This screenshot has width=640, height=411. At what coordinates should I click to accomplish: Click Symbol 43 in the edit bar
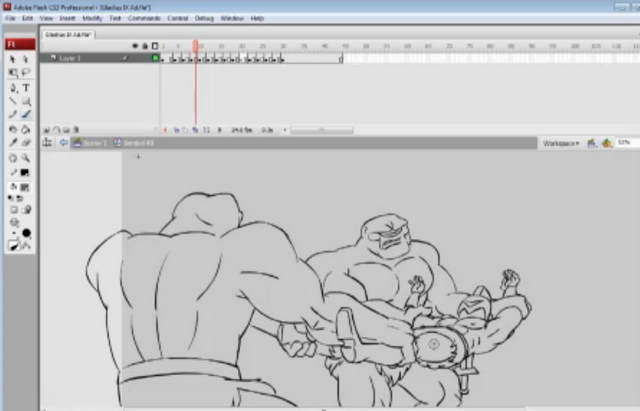[134, 143]
